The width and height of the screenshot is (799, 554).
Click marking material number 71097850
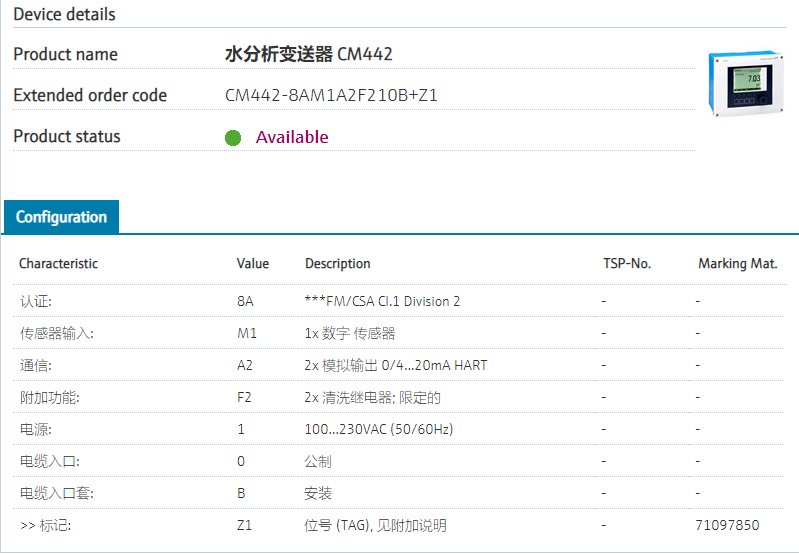(727, 525)
